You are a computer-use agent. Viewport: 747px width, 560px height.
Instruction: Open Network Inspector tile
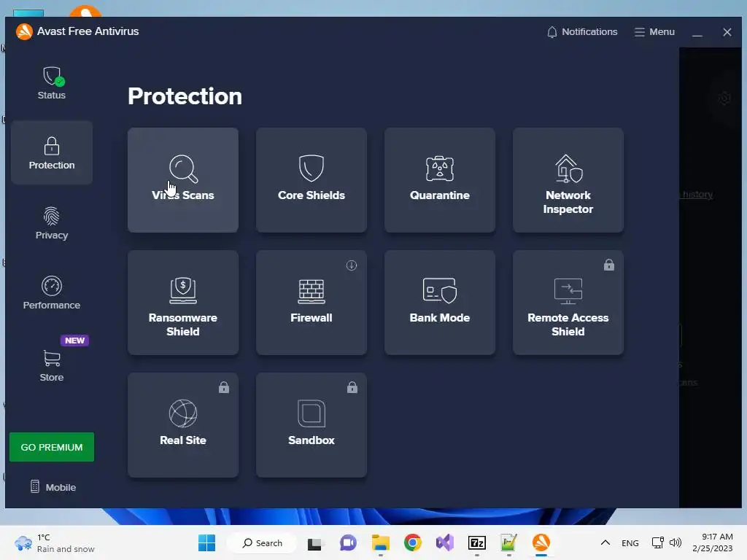click(568, 180)
